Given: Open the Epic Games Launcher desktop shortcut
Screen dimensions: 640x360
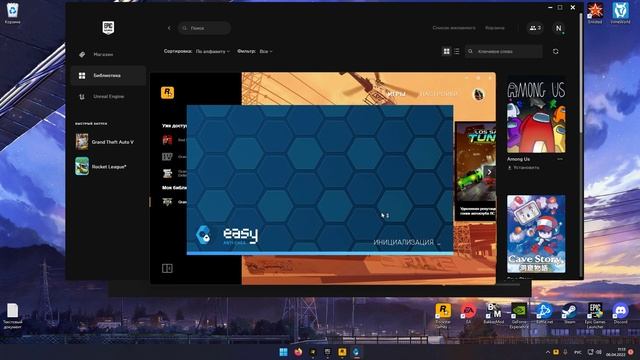Looking at the screenshot, I should click(595, 315).
